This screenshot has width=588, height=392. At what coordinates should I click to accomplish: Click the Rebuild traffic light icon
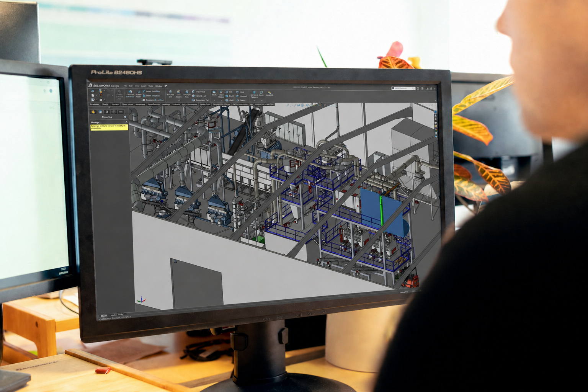101,95
